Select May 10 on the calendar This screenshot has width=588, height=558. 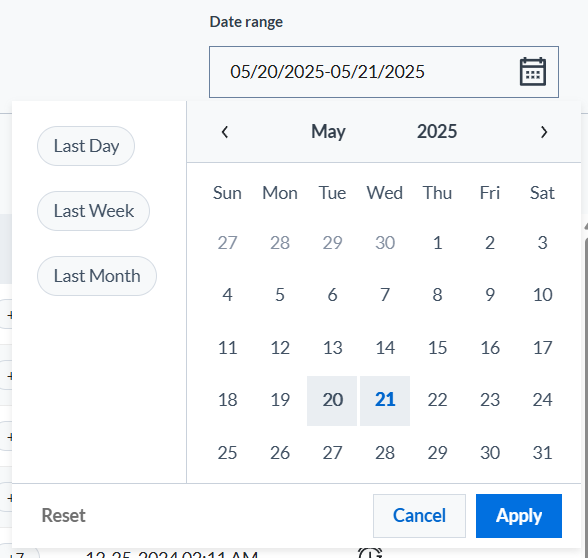542,295
